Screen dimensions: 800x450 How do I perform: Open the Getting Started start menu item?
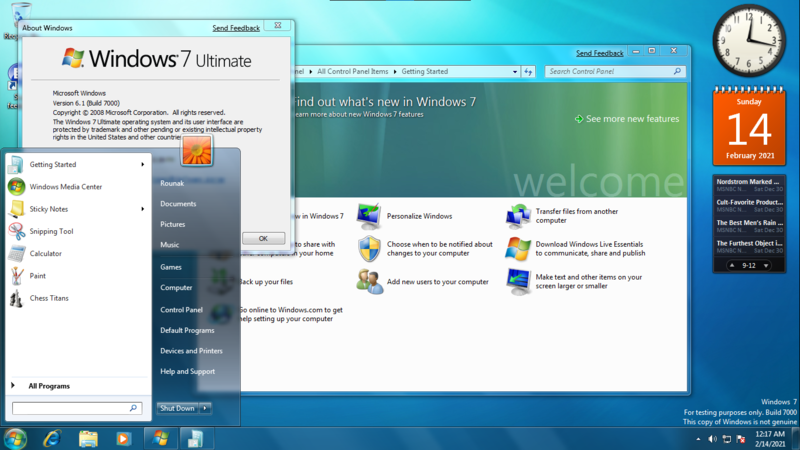click(x=77, y=164)
